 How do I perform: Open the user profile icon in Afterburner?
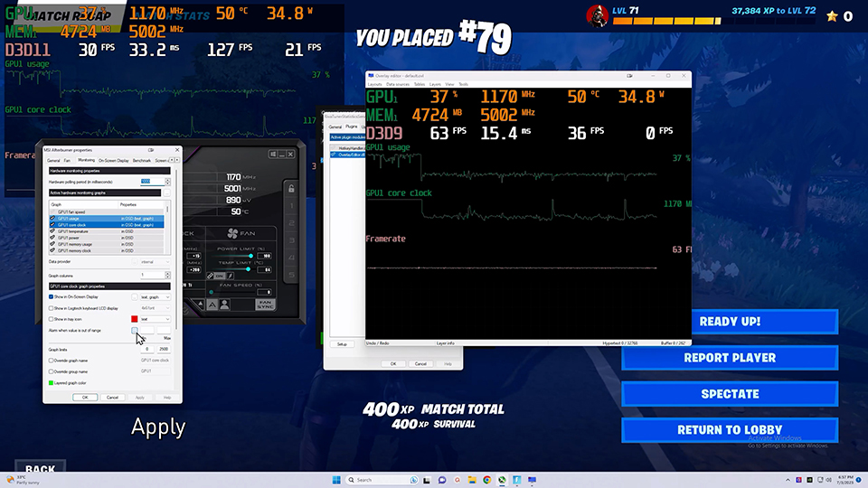pos(224,305)
